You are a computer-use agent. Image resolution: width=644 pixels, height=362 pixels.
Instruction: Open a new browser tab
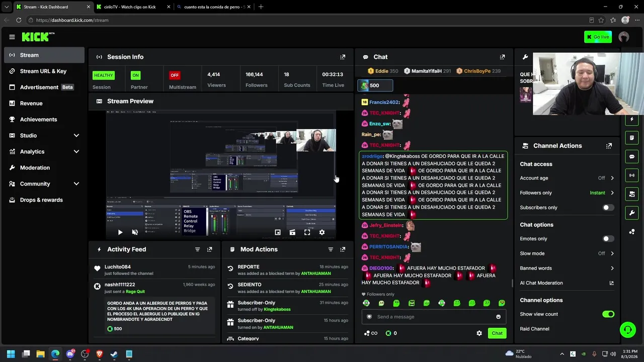(x=261, y=7)
